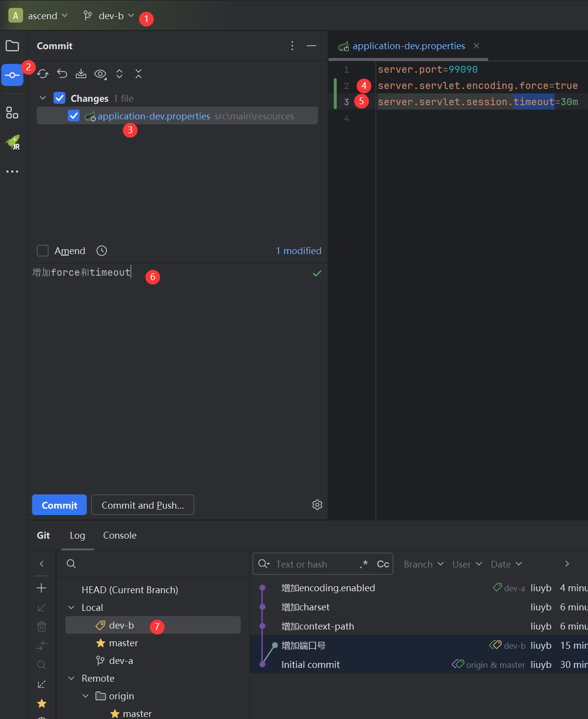Uncheck application-dev.properties file checkbox
Screen dimensions: 588x719
click(x=74, y=116)
